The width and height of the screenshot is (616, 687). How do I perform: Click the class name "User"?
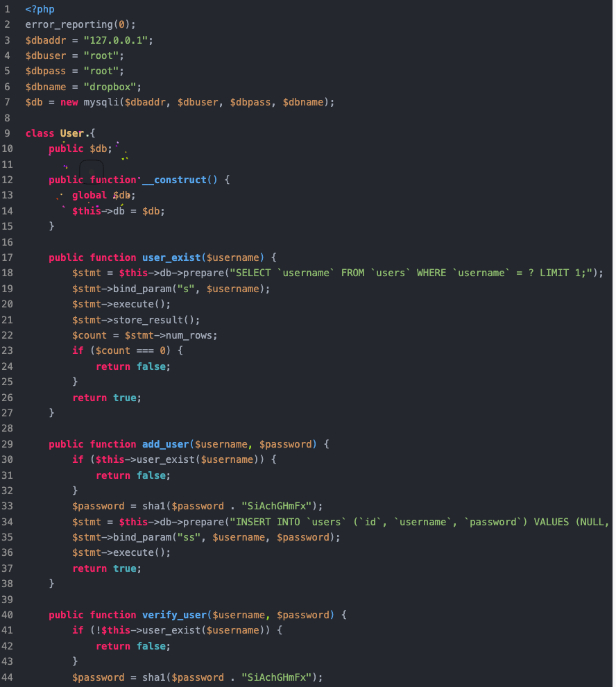coord(72,133)
